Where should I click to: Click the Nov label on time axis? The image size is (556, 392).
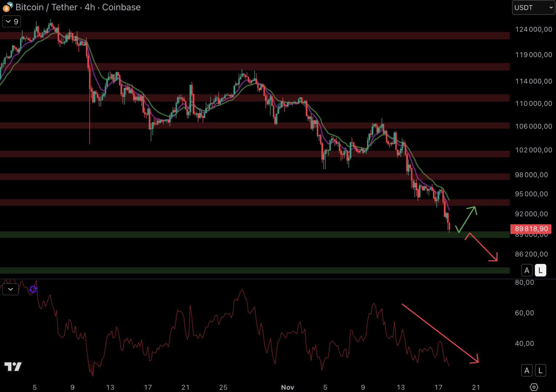(x=287, y=387)
